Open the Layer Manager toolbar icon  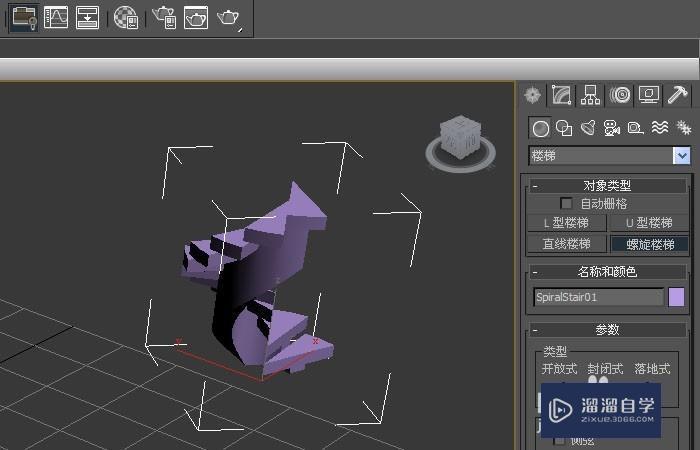click(x=24, y=17)
